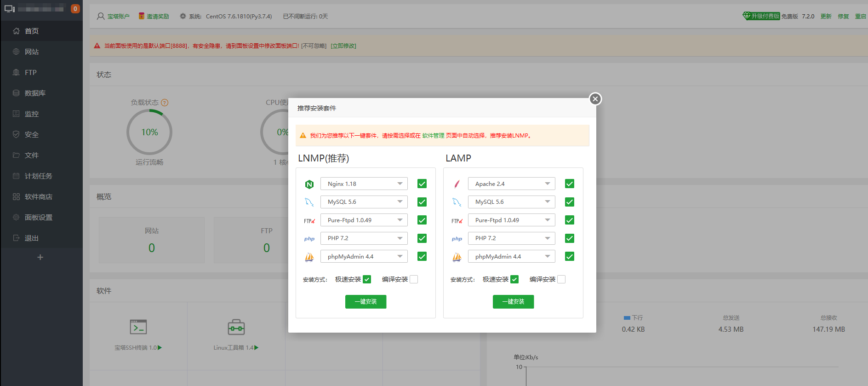
Task: Click the php icon in the LAMP list
Action: pyautogui.click(x=457, y=239)
